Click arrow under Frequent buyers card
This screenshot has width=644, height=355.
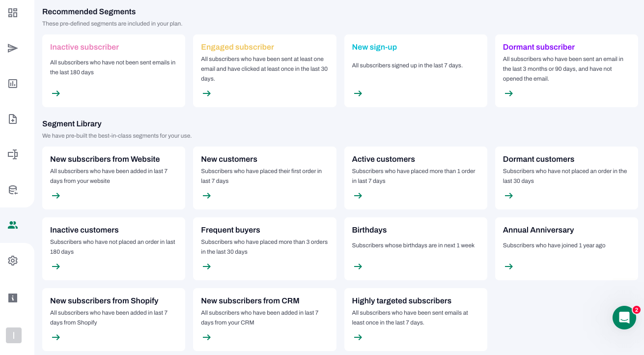pyautogui.click(x=207, y=266)
